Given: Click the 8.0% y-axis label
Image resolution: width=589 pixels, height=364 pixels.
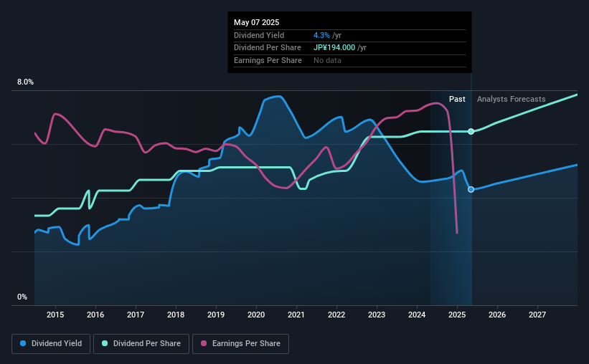Looking at the screenshot, I should point(25,82).
